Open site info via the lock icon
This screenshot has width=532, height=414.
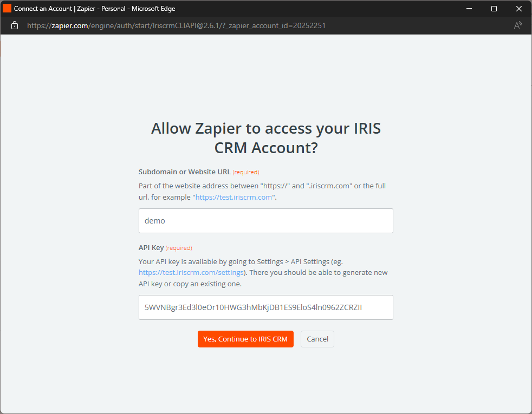[x=15, y=25]
